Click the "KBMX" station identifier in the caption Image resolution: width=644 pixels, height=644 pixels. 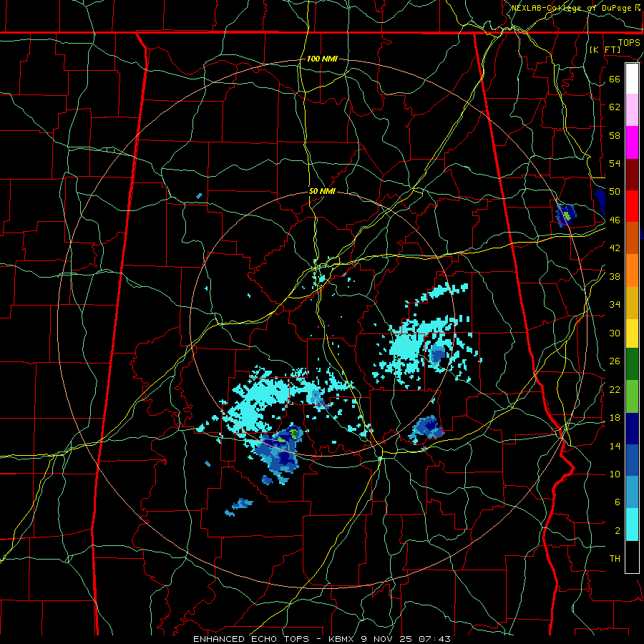[343, 639]
